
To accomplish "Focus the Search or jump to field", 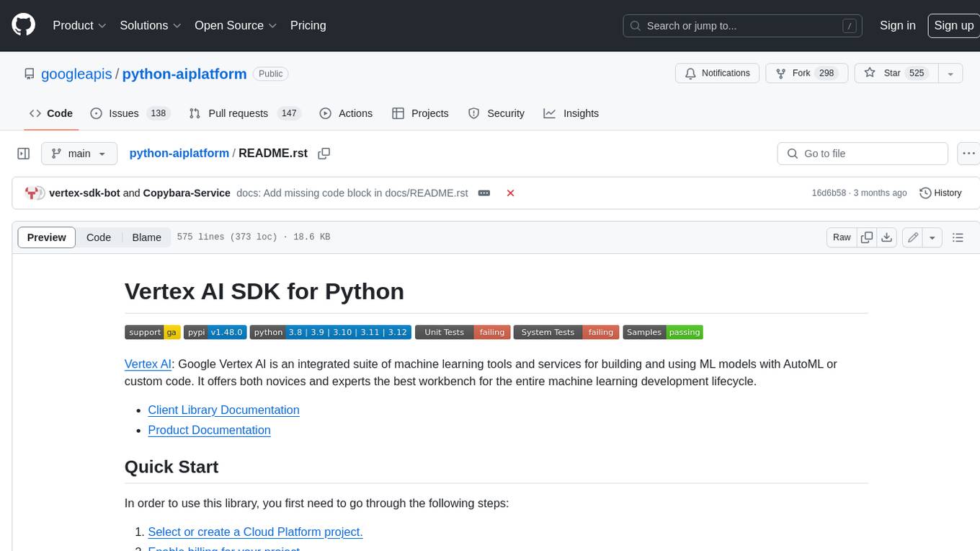I will pyautogui.click(x=743, y=25).
